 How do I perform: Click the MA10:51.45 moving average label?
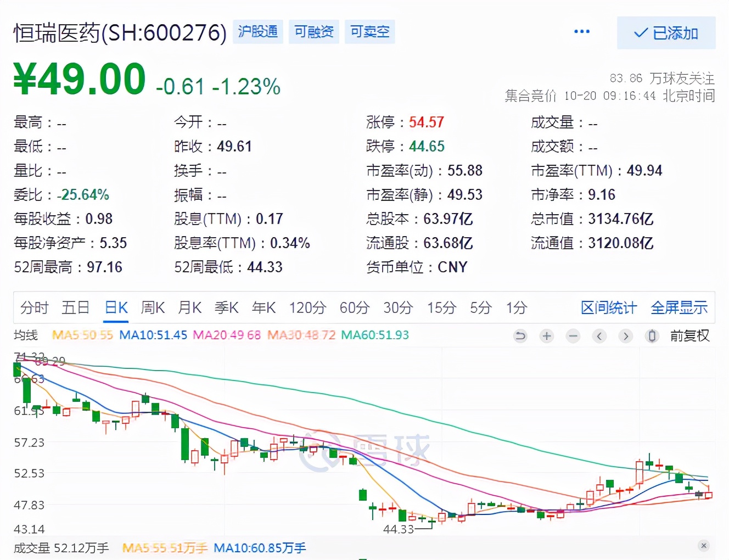[153, 335]
